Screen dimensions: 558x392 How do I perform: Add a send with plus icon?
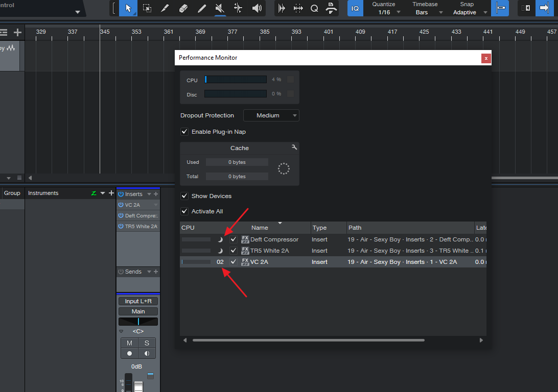(x=156, y=272)
